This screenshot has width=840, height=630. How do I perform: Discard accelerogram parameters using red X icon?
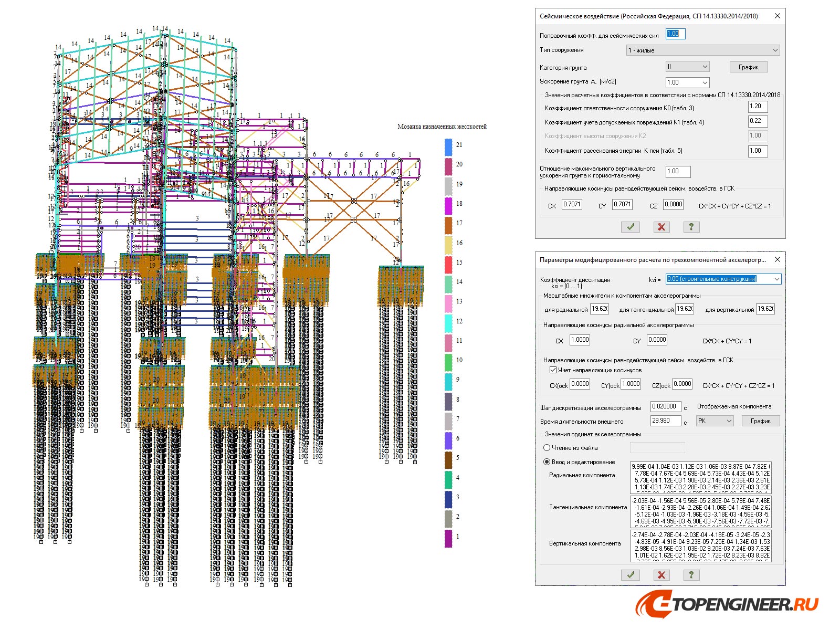pos(661,575)
